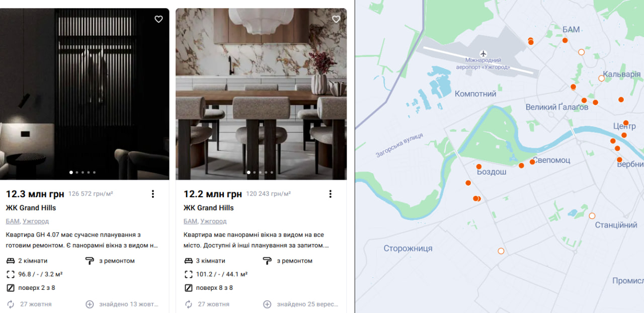
Task: Select the orange marker near Боздош label
Action: 479,166
